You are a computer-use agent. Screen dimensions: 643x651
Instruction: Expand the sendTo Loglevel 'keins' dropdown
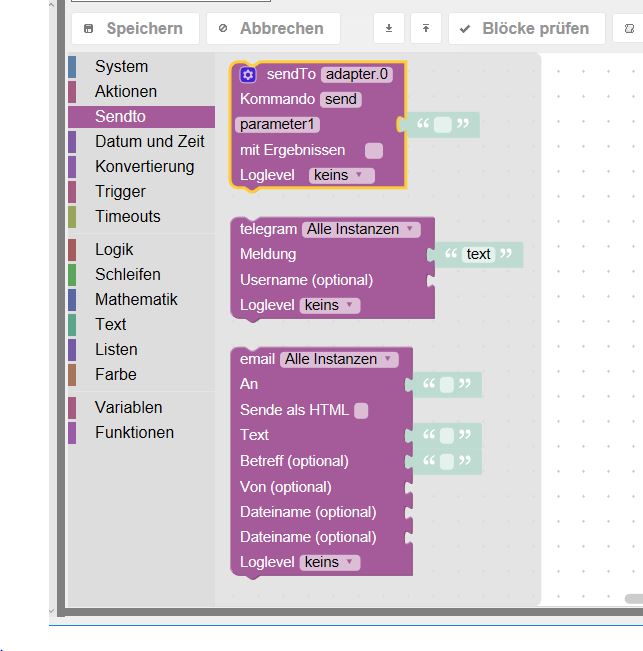tap(341, 175)
